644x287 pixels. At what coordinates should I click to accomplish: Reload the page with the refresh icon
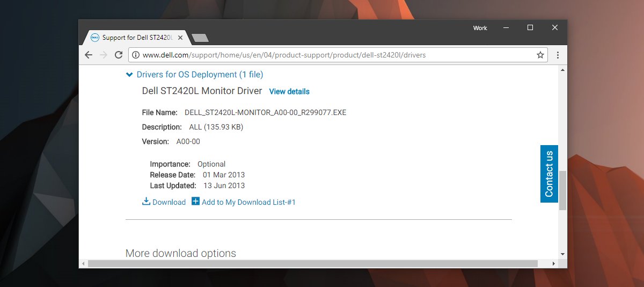118,55
